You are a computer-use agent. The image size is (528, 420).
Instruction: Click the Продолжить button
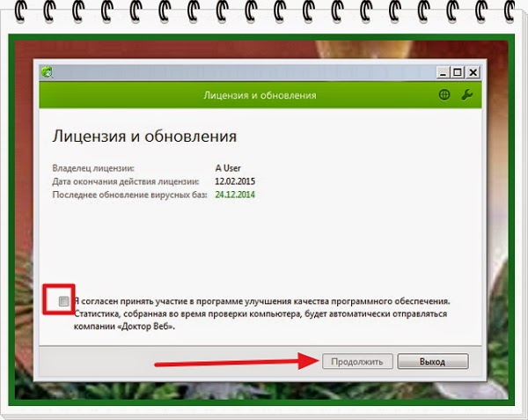coord(357,361)
